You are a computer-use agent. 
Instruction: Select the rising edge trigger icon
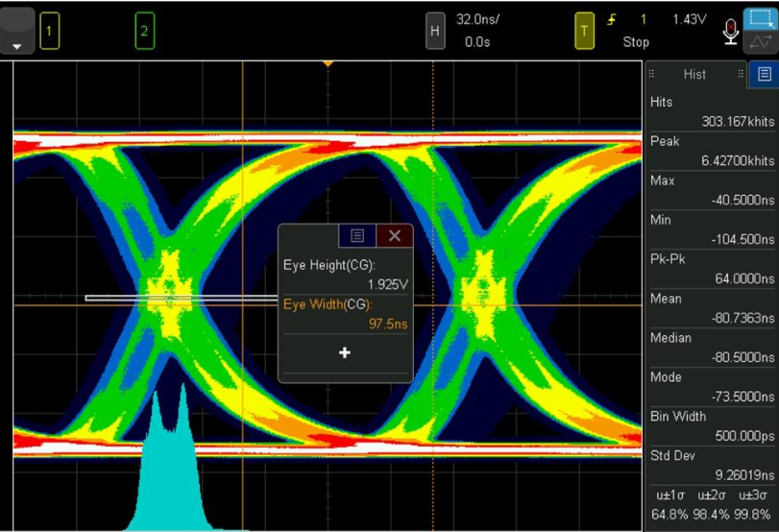coord(612,18)
